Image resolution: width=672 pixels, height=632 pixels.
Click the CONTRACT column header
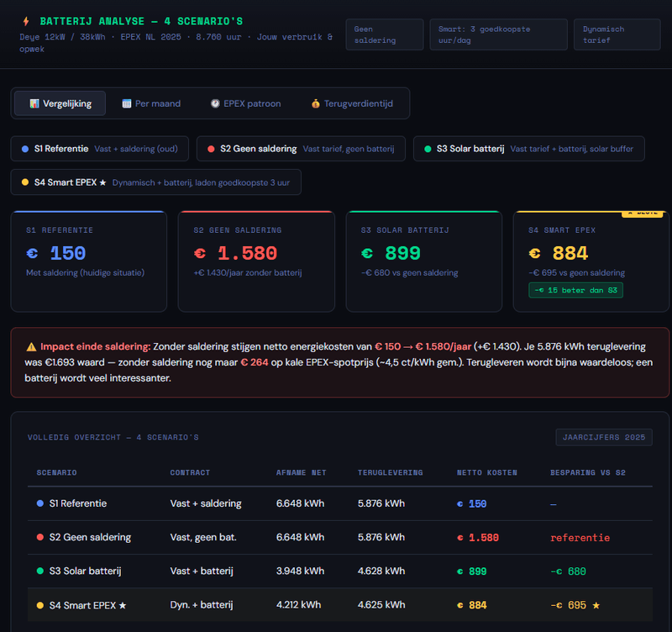click(x=190, y=472)
